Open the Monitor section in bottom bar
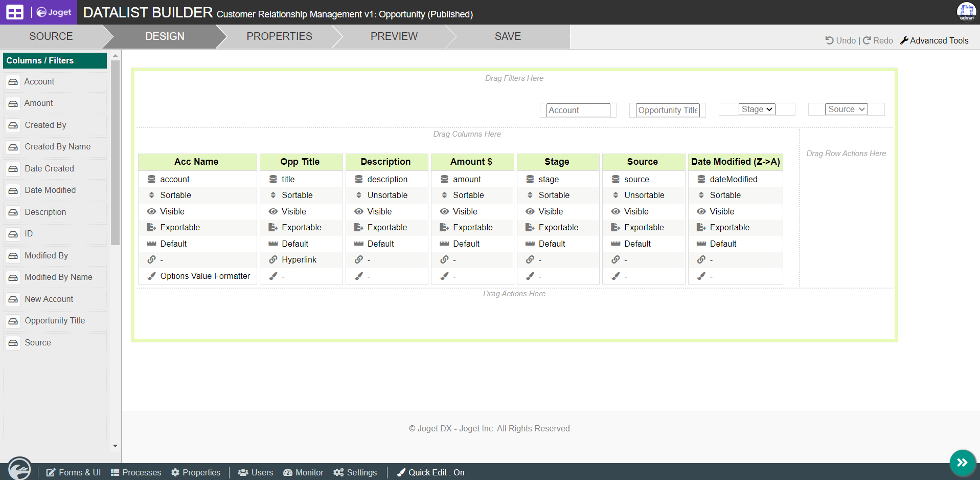Image resolution: width=980 pixels, height=480 pixels. point(303,472)
